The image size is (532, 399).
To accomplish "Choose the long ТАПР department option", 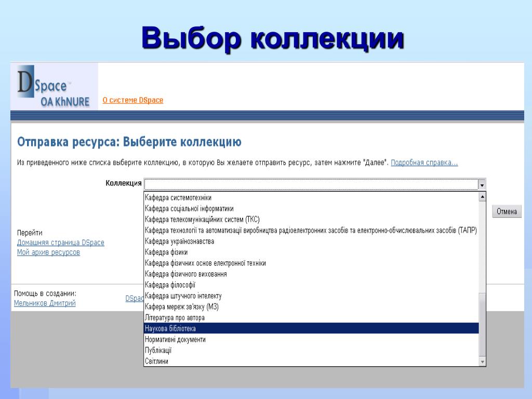I will pos(311,230).
